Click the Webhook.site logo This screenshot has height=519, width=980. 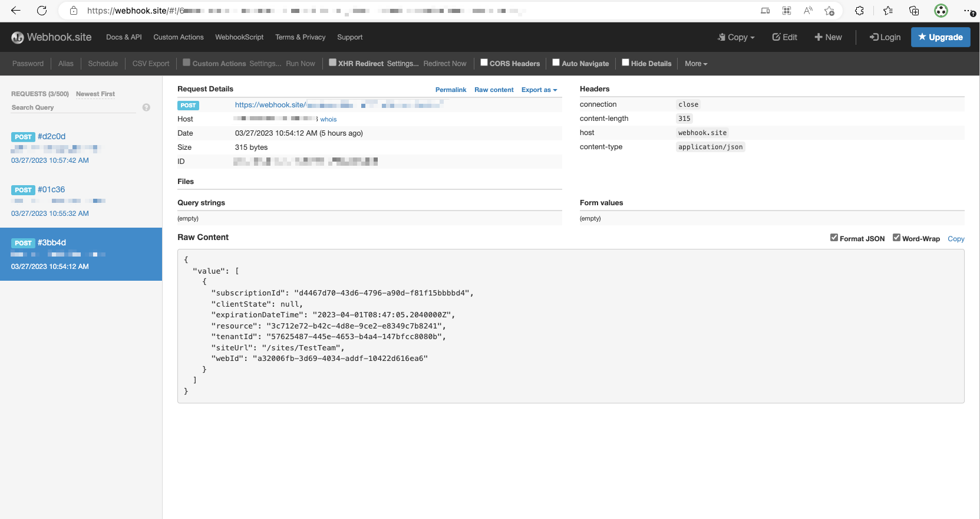click(51, 37)
